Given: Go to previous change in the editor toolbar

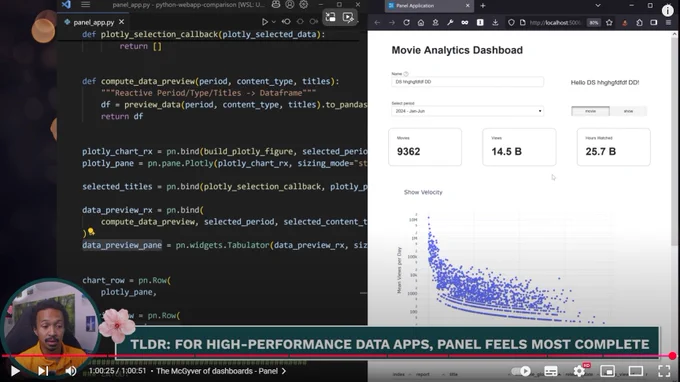Looking at the screenshot, I should [x=286, y=21].
